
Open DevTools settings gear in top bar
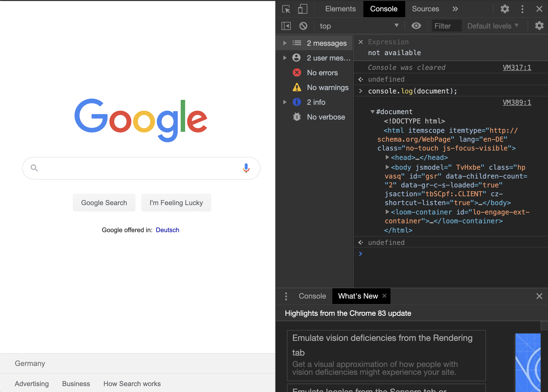(x=505, y=9)
